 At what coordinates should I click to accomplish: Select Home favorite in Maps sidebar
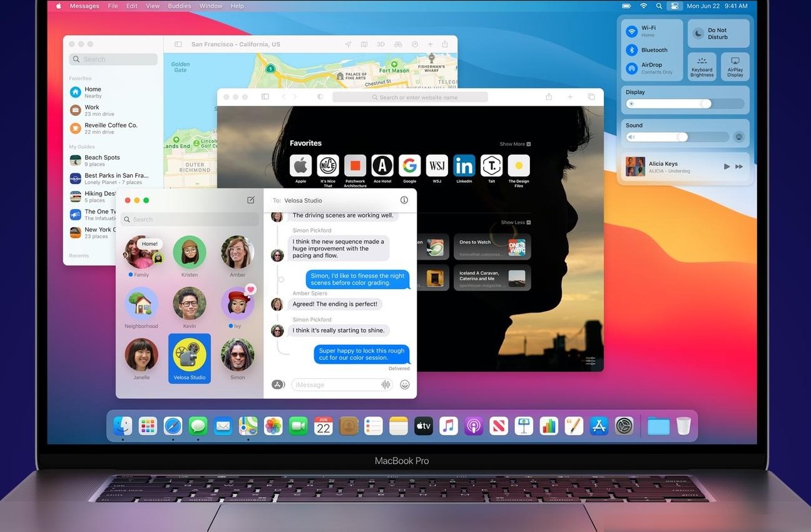pyautogui.click(x=113, y=92)
